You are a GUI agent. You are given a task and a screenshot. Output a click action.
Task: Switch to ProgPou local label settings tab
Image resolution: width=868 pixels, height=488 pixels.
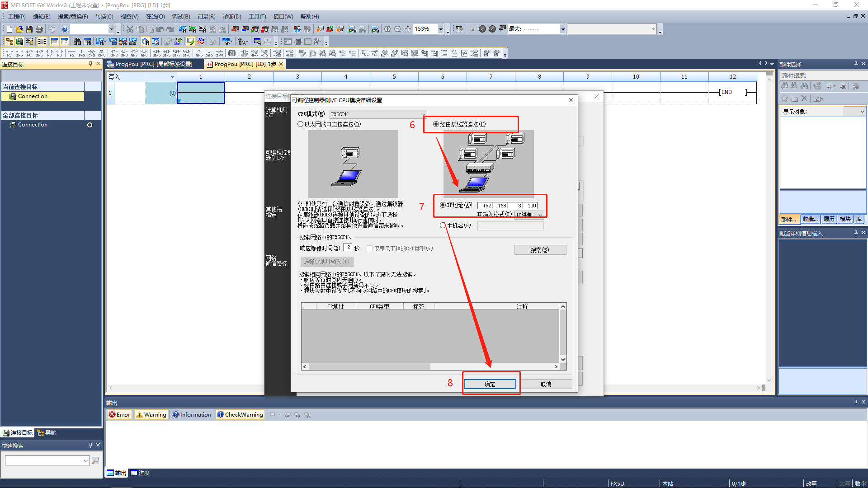154,64
